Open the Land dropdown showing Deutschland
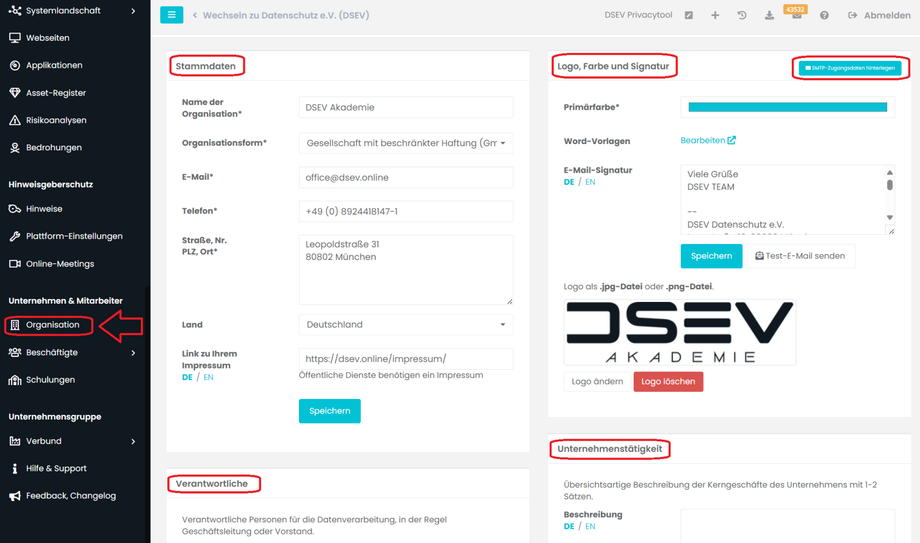Viewport: 920px width, 543px height. point(405,325)
